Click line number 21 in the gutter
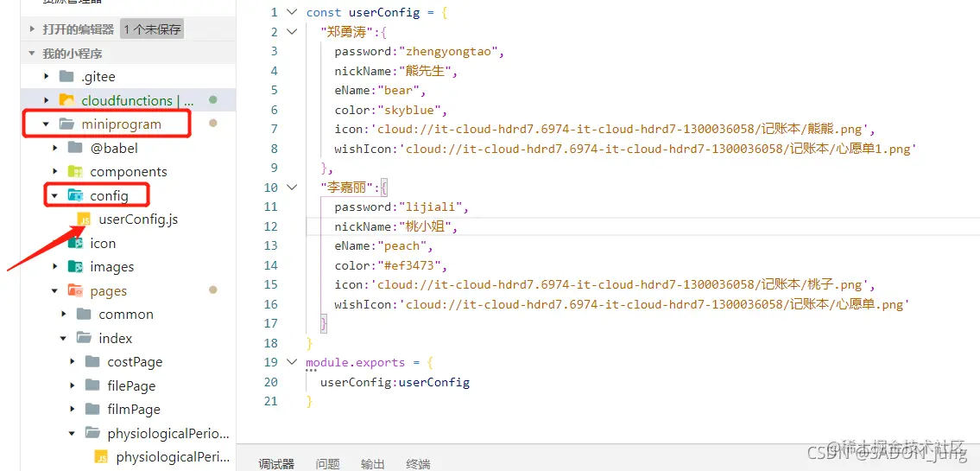This screenshot has height=471, width=980. click(270, 401)
